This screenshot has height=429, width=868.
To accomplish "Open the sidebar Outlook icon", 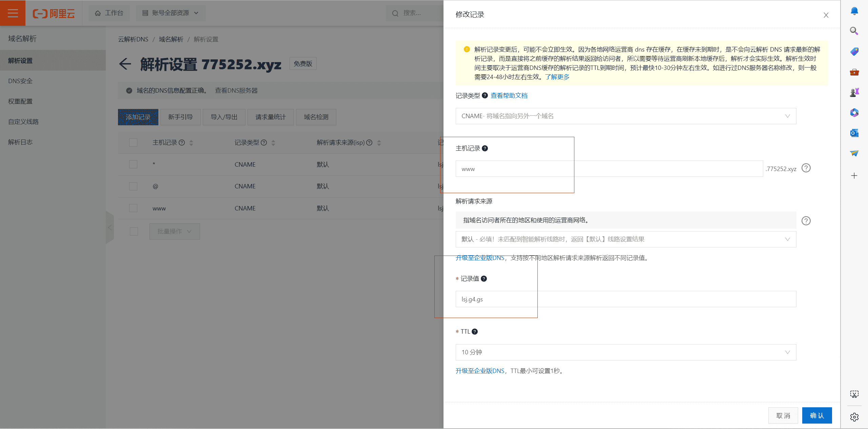I will coord(854,133).
